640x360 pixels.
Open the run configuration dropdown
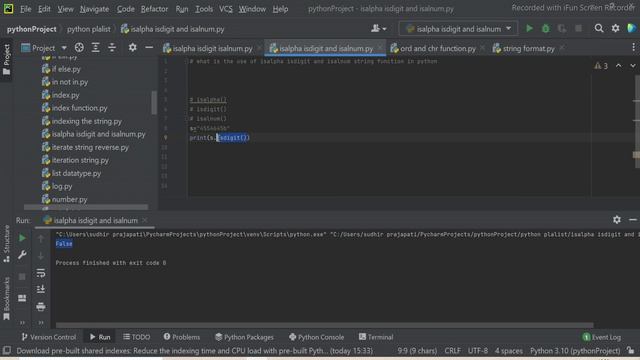point(458,29)
